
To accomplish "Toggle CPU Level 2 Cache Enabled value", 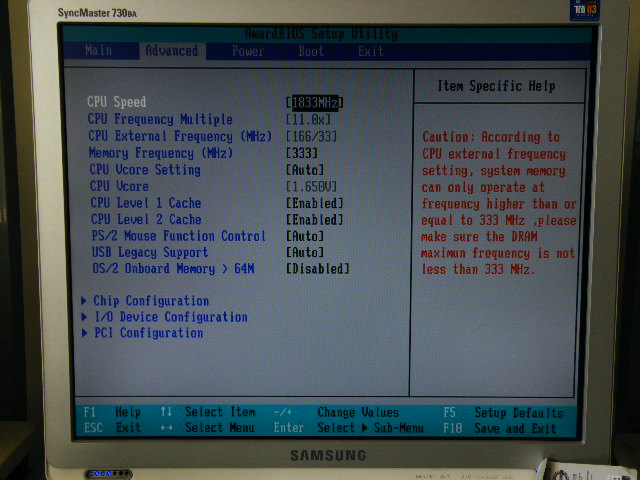I will coord(315,220).
